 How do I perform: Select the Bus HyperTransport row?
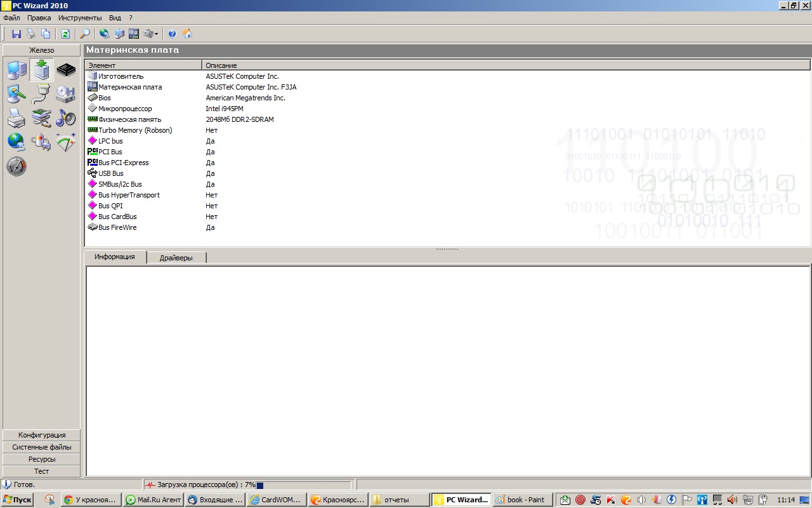pyautogui.click(x=447, y=195)
